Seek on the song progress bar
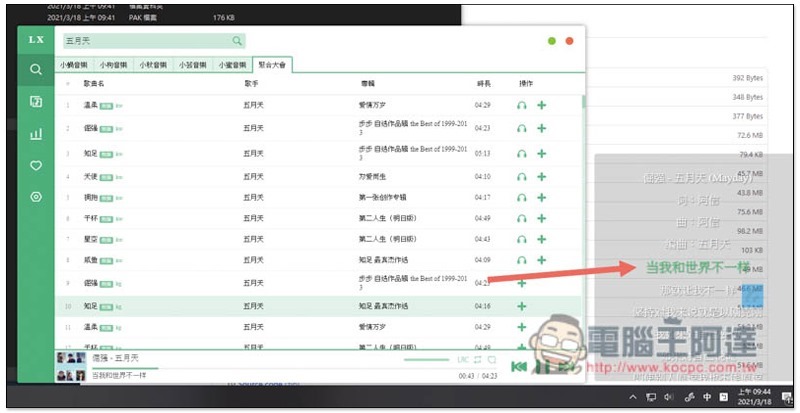The width and height of the screenshot is (800, 413). [294, 368]
